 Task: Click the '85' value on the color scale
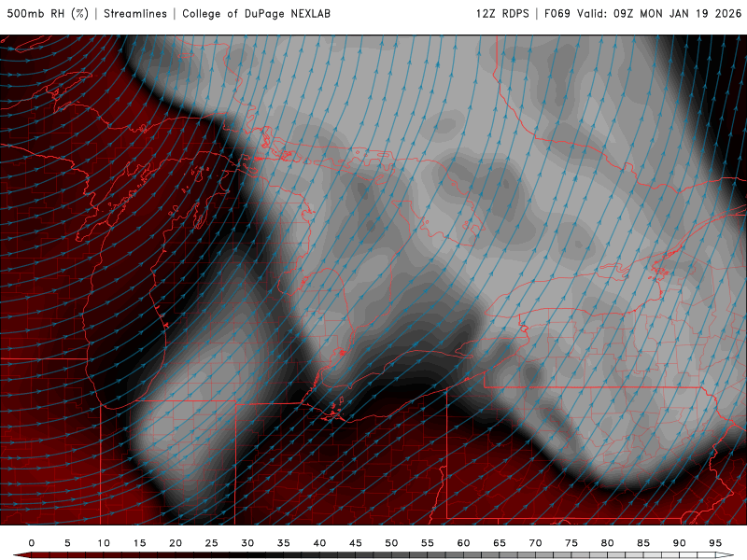tap(643, 543)
